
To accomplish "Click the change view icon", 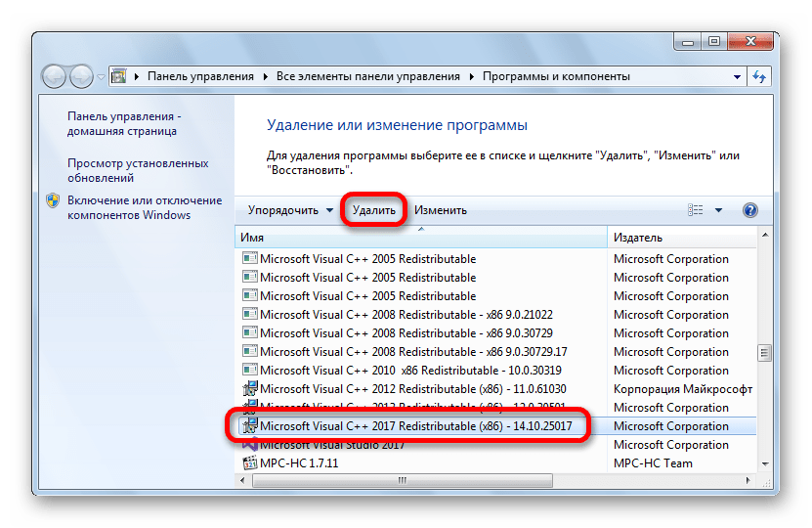I will point(695,210).
